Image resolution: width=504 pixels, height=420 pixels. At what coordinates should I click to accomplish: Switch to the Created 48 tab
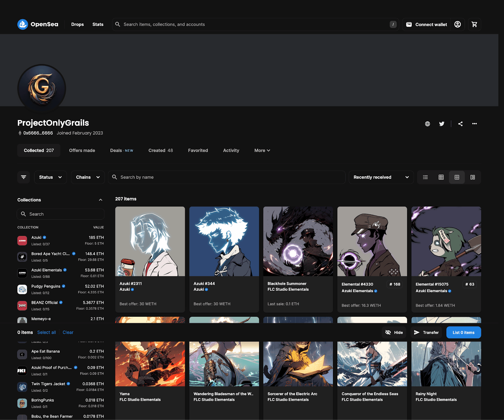(161, 150)
